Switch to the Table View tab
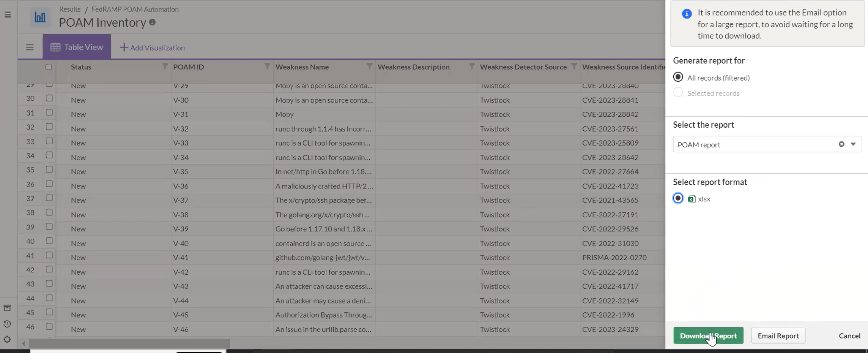The width and height of the screenshot is (868, 353). [x=77, y=47]
